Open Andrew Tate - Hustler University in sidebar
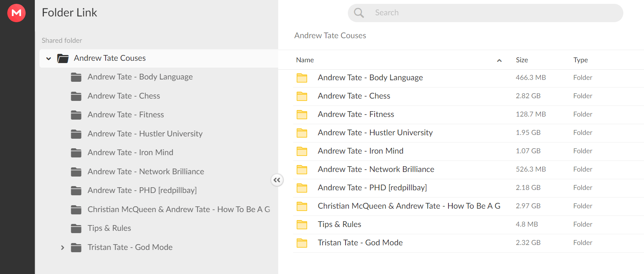This screenshot has width=644, height=274. (145, 134)
